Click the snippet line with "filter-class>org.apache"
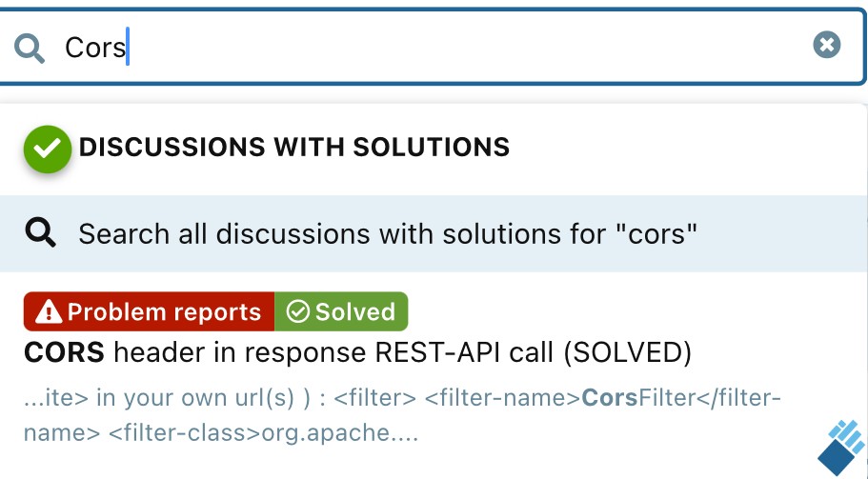Viewport: 868px width, 479px height. 221,432
